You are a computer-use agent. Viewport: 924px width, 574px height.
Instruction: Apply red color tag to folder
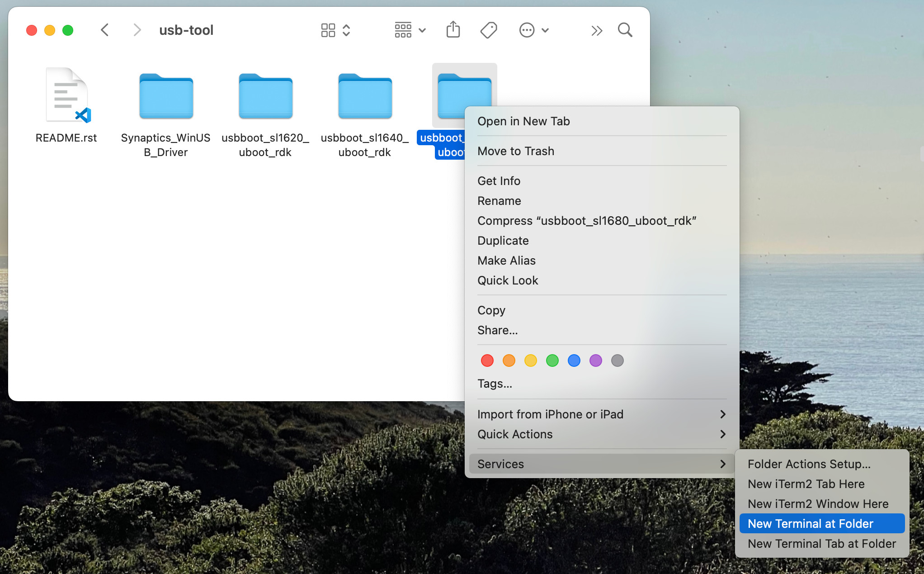coord(487,361)
